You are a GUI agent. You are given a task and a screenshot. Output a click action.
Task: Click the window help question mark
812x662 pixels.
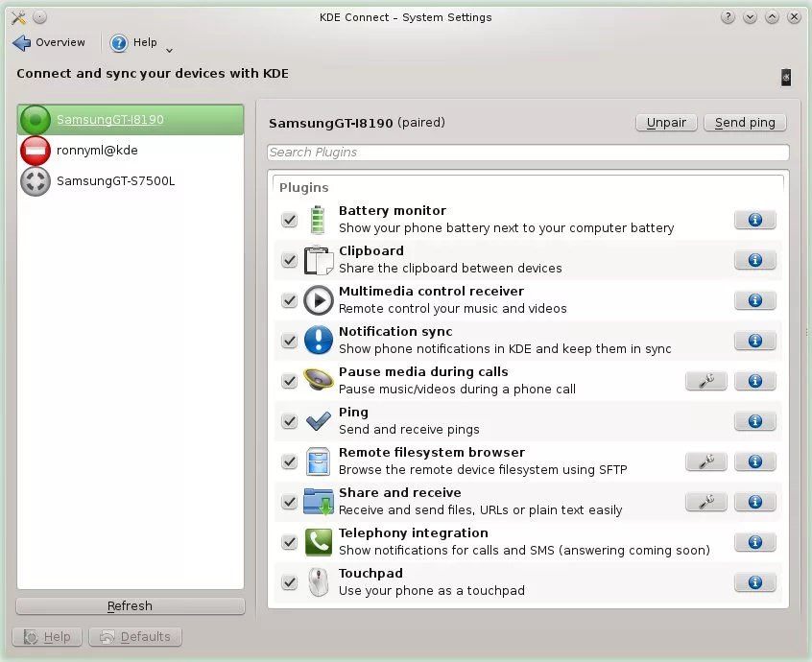(728, 17)
